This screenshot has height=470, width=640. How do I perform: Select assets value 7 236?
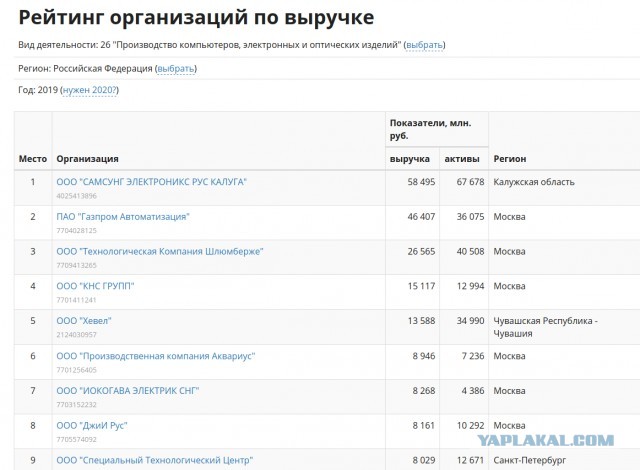click(x=473, y=356)
